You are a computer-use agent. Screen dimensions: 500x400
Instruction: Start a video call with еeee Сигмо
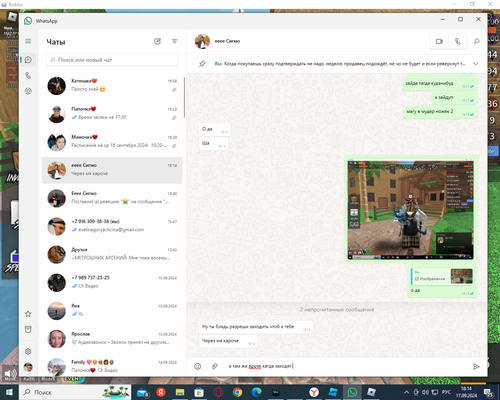click(439, 41)
